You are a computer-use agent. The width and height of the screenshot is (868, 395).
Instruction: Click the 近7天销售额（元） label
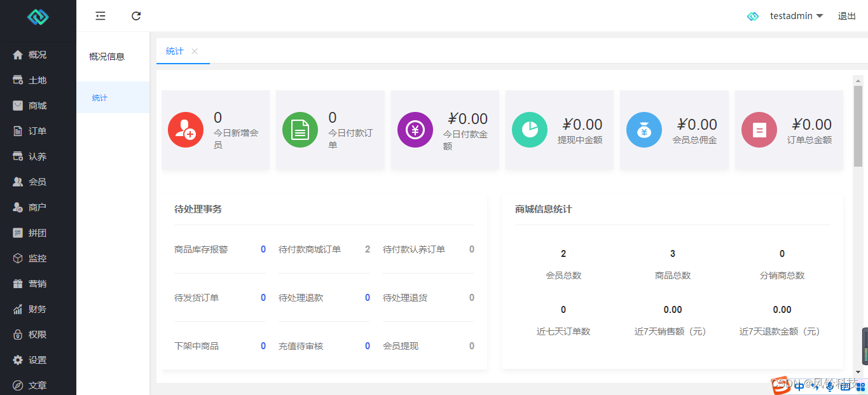tap(673, 331)
